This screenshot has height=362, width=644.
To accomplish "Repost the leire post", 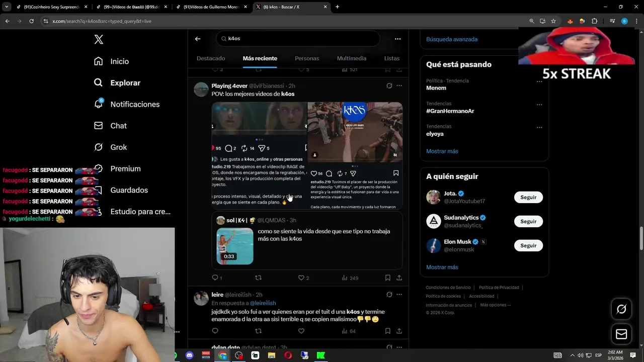I will pyautogui.click(x=258, y=331).
